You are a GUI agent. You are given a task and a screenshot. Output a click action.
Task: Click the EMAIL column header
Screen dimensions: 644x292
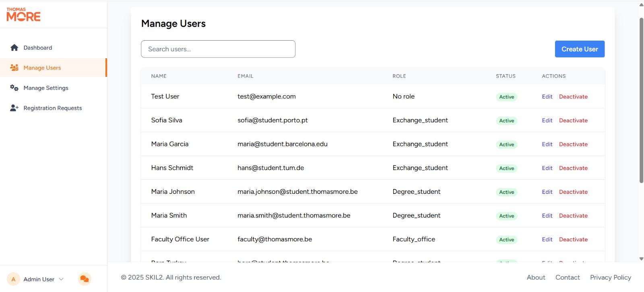(x=245, y=76)
